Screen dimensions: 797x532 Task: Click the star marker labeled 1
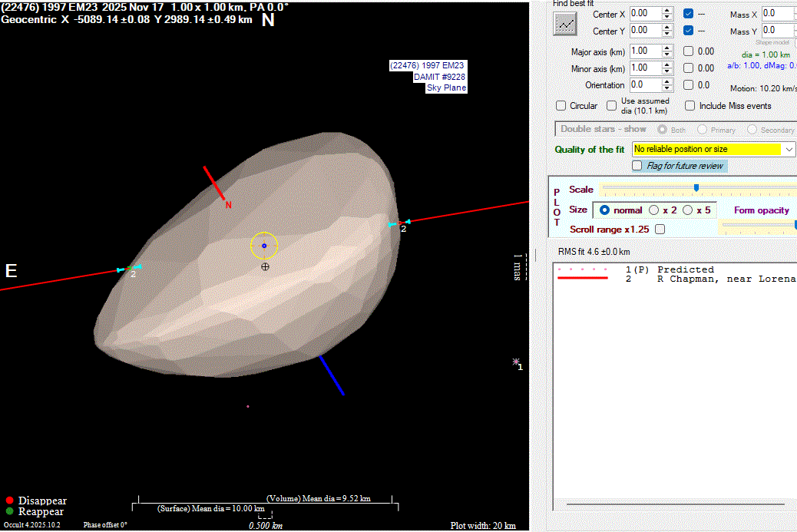click(517, 362)
